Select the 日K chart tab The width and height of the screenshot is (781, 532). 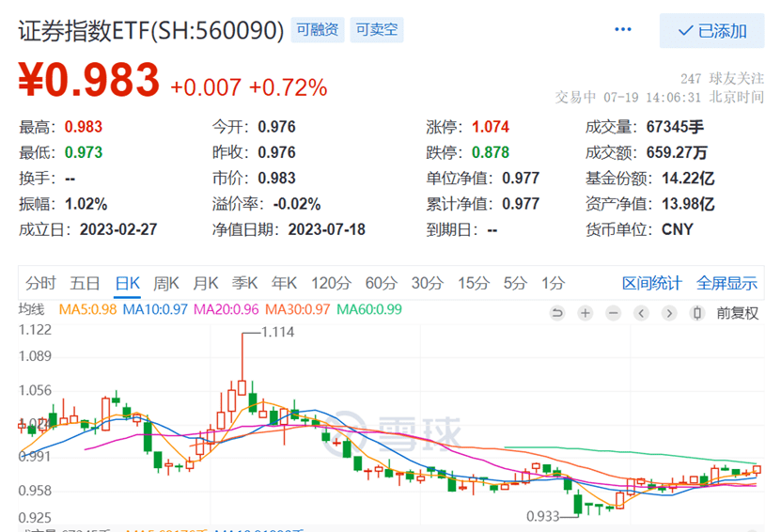pos(128,283)
